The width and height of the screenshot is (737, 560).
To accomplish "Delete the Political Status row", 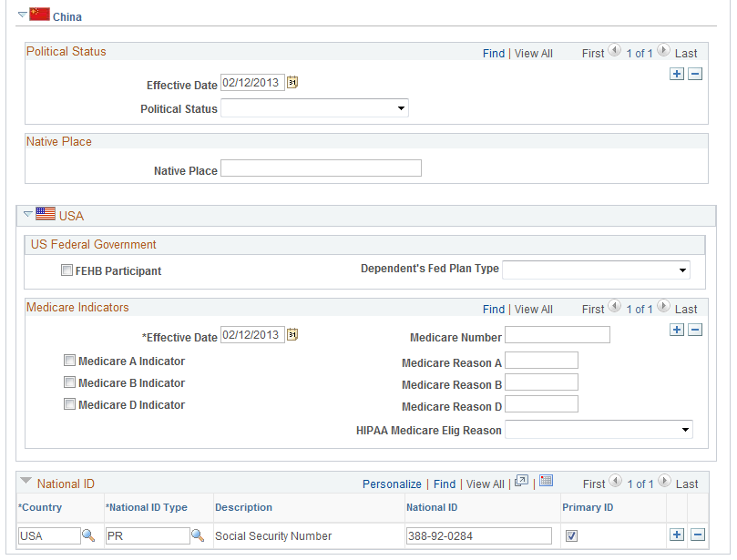I will click(695, 74).
